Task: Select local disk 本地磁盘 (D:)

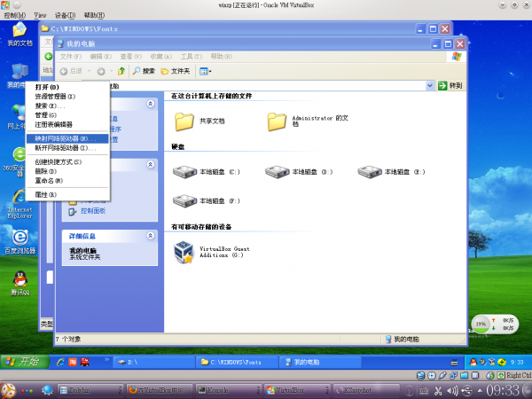Action: pos(299,172)
